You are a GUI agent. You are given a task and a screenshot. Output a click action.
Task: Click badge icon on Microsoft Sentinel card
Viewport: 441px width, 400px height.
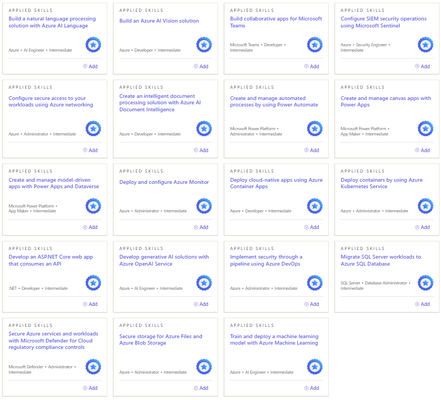425,45
